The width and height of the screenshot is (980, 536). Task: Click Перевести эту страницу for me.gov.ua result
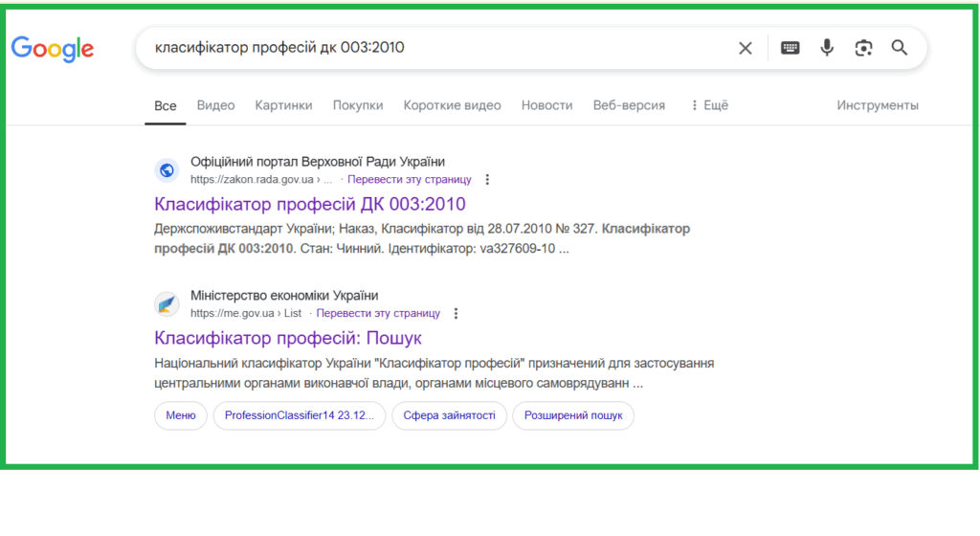click(378, 313)
